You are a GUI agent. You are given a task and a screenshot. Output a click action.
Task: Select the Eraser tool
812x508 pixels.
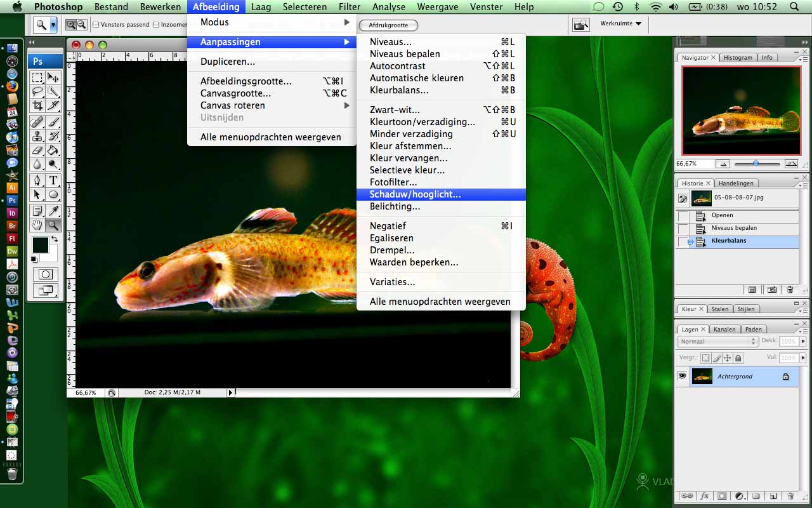coord(38,150)
